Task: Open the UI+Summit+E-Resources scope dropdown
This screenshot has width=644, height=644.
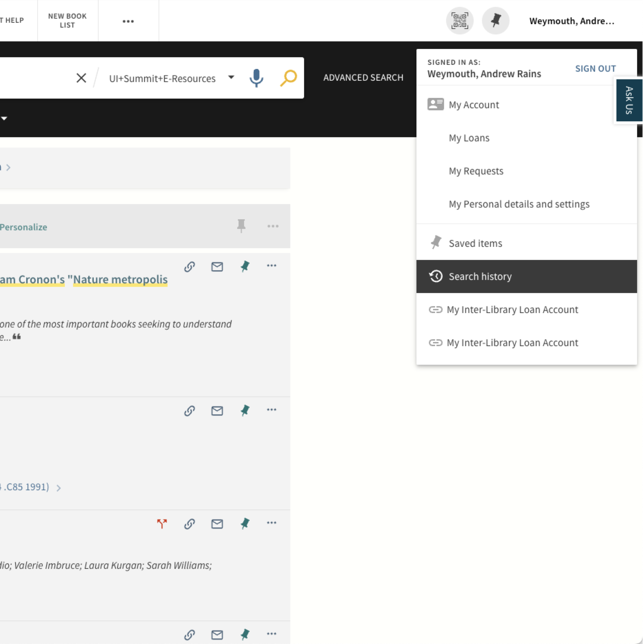Action: pyautogui.click(x=171, y=78)
